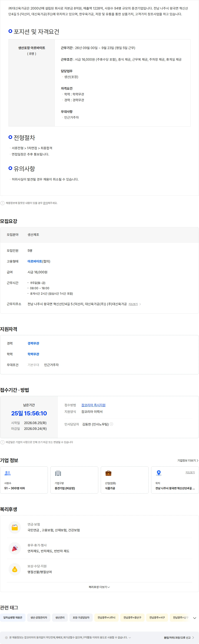Click the 연차제도, 반차제도, 반반차 제도 text
The width and height of the screenshot is (199, 644).
(x=48, y=551)
